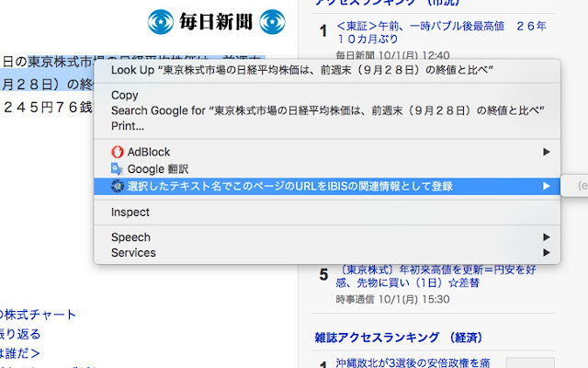Click the Google Translate icon in menu
Viewport: 588px width, 368px height.
(118, 169)
